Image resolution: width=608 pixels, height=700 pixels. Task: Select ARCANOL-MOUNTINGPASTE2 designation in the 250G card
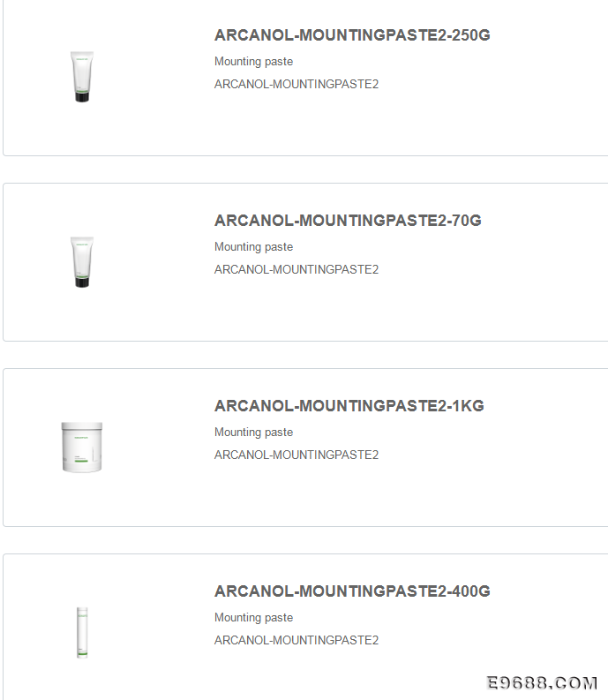[296, 84]
